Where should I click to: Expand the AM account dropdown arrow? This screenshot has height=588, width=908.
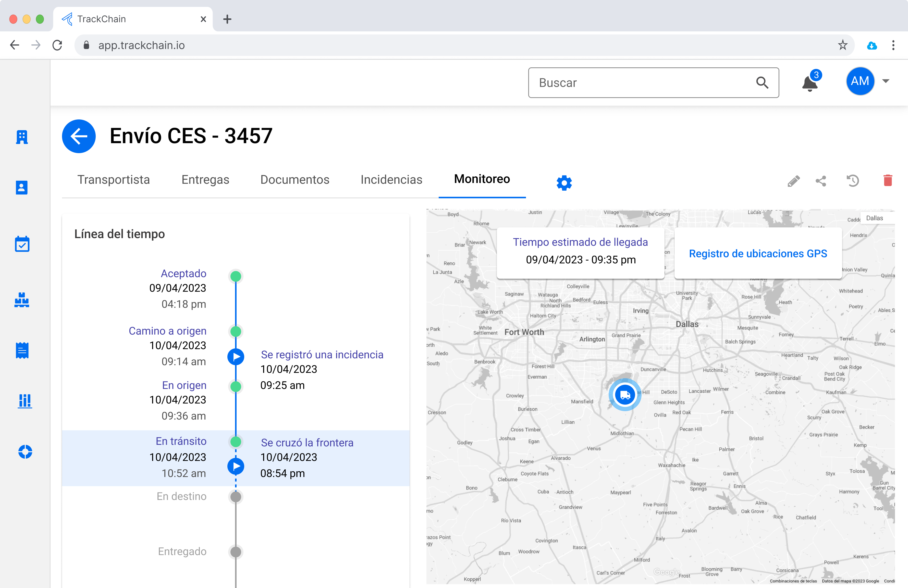(886, 81)
